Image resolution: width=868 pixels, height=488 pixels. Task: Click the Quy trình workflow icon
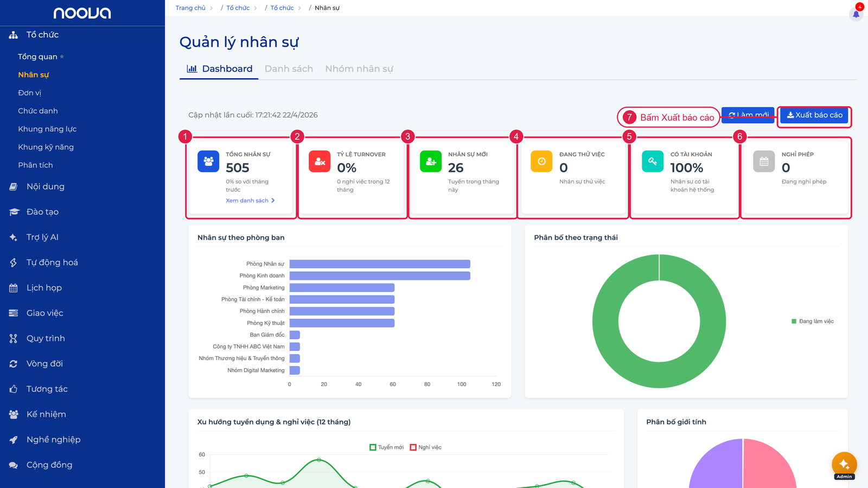point(14,338)
